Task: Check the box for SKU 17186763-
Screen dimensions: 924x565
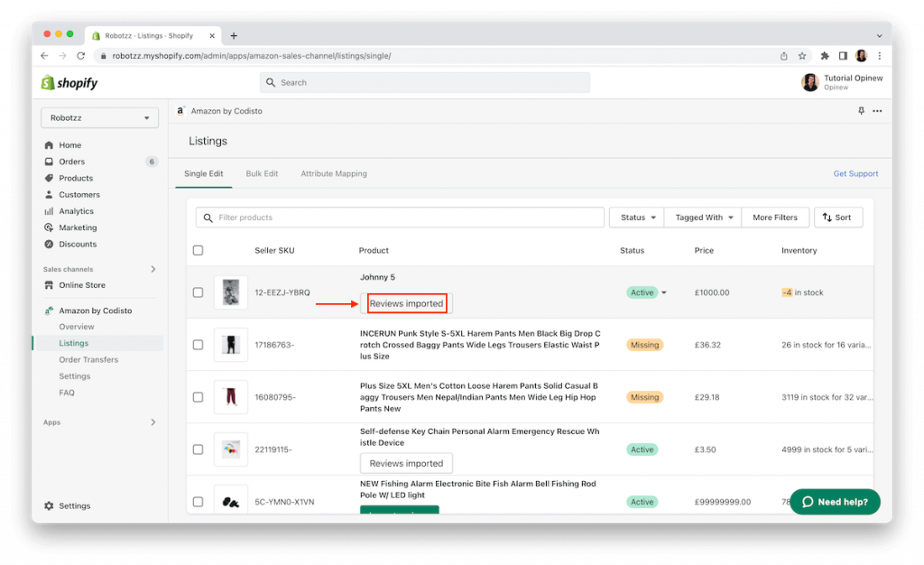Action: point(198,345)
